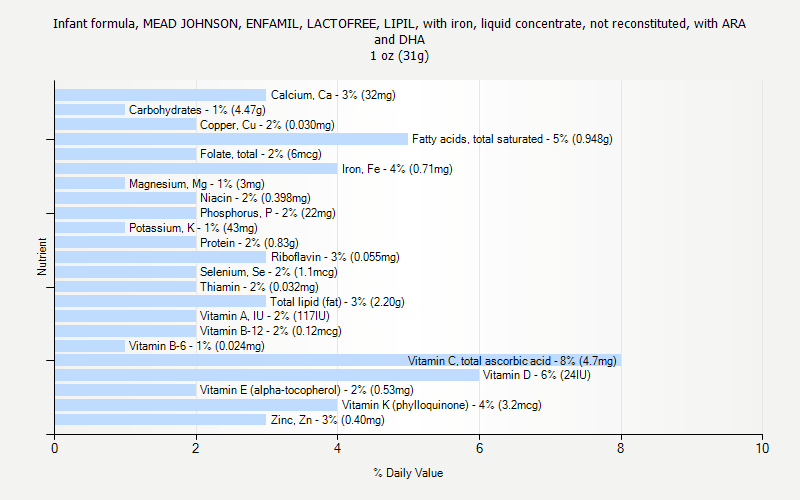Click the Magnesium, Mg label
This screenshot has width=800, height=500.
point(196,184)
